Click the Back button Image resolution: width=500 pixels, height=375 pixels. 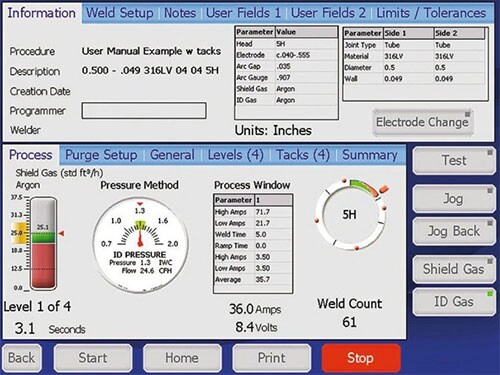(22, 358)
